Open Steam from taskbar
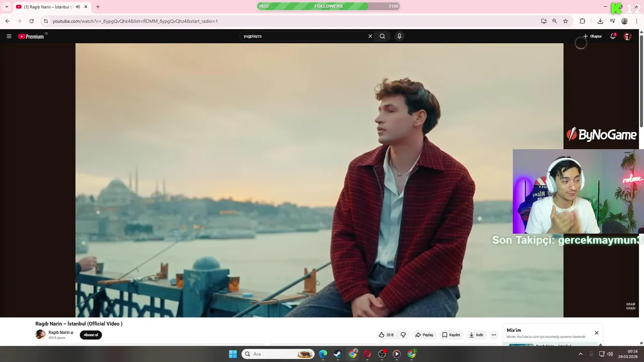This screenshot has height=362, width=644. [338, 354]
